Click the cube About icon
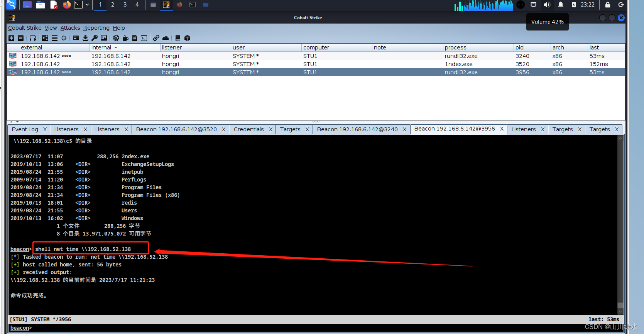This screenshot has height=334, width=644. pos(188,38)
